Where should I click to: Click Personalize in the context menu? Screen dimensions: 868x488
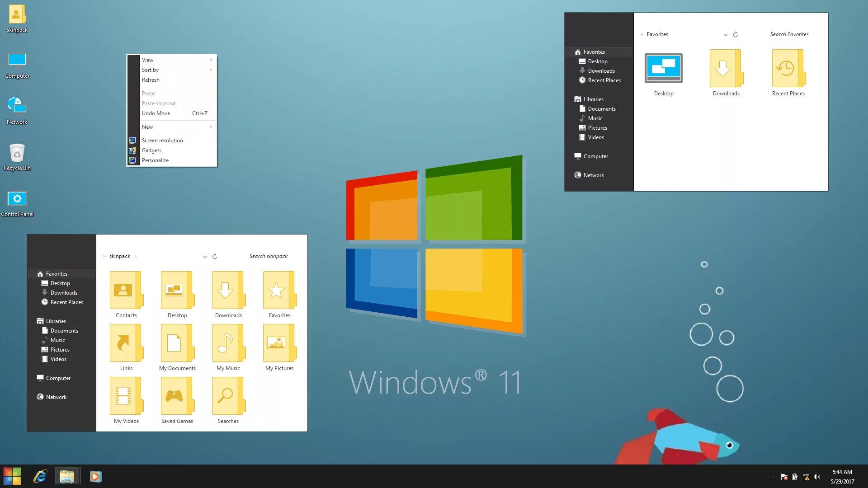pos(155,160)
